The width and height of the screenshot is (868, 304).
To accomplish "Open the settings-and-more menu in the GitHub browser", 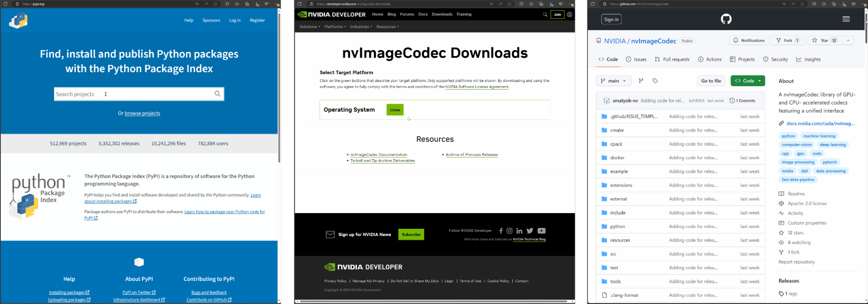I will [x=863, y=4].
